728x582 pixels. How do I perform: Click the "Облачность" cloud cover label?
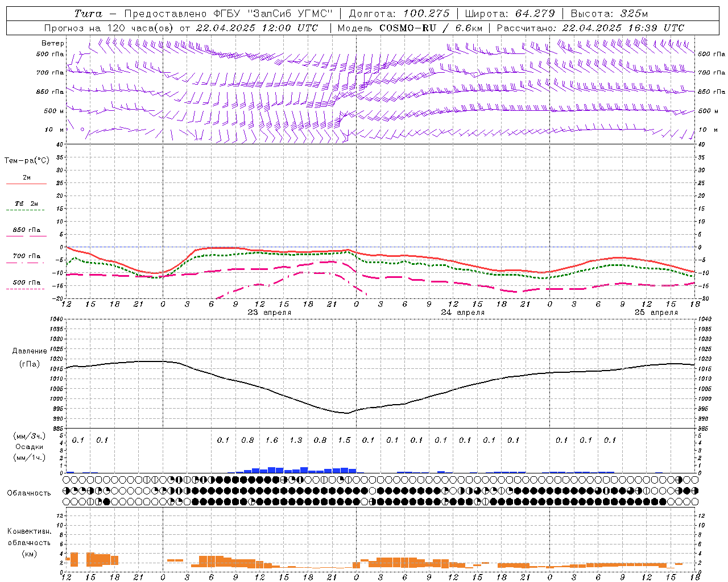29,493
